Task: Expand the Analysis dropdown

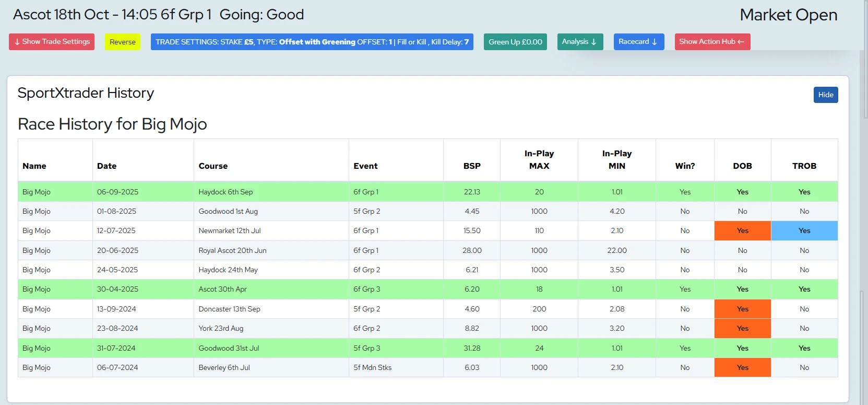Action: [580, 42]
